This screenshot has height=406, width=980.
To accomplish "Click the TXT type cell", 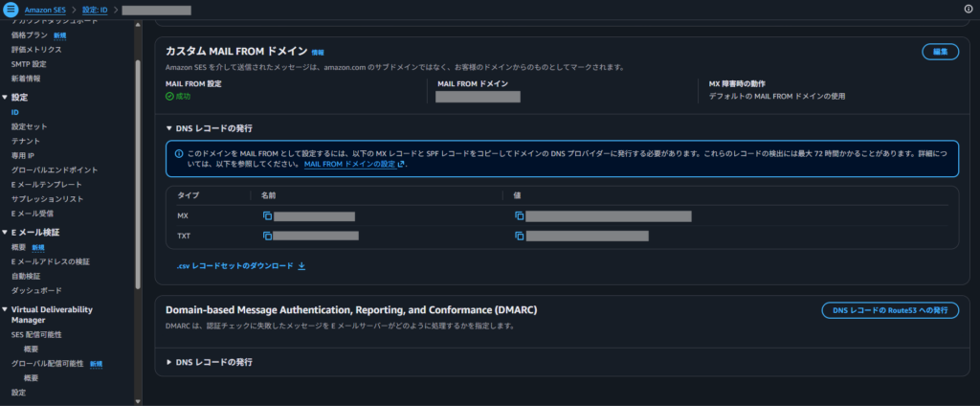I will 184,236.
